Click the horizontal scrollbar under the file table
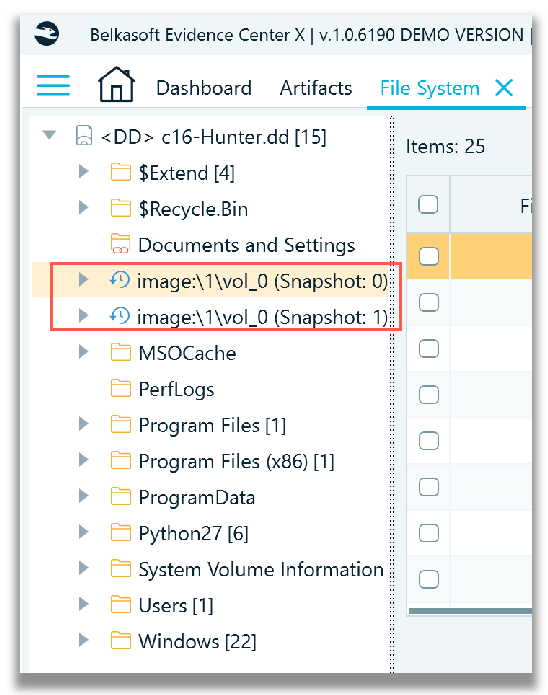The image size is (548, 695). point(470,611)
